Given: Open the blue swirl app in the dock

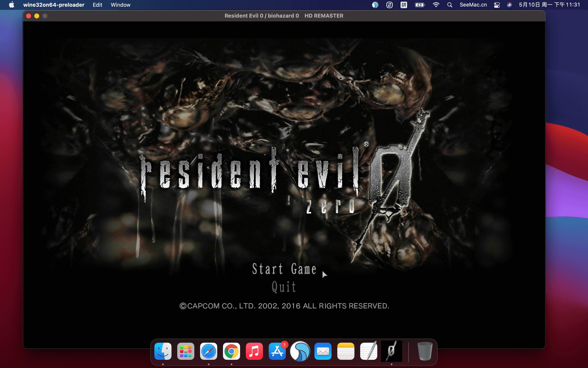Looking at the screenshot, I should coord(300,351).
